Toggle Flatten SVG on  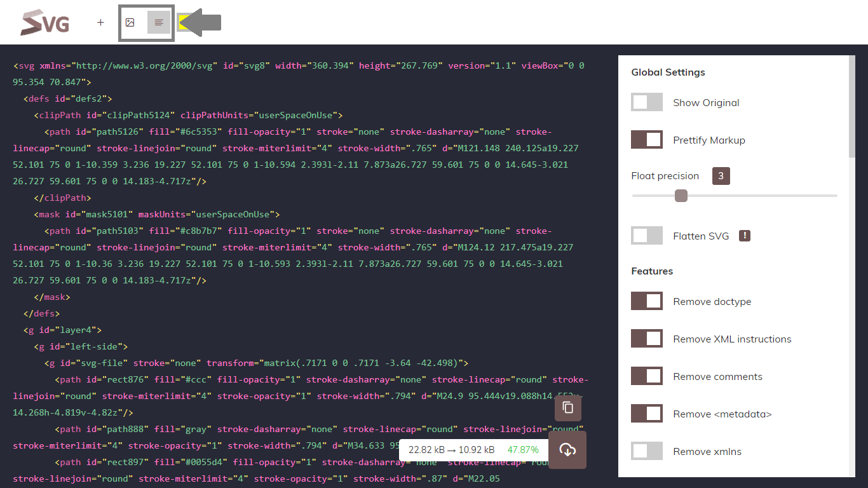coord(646,235)
